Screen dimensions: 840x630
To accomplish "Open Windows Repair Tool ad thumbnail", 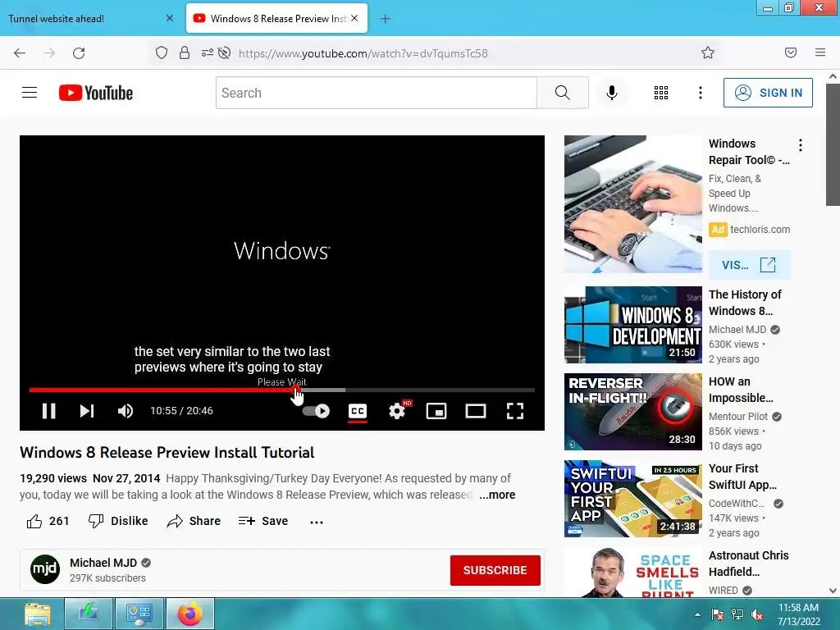I will pyautogui.click(x=632, y=204).
